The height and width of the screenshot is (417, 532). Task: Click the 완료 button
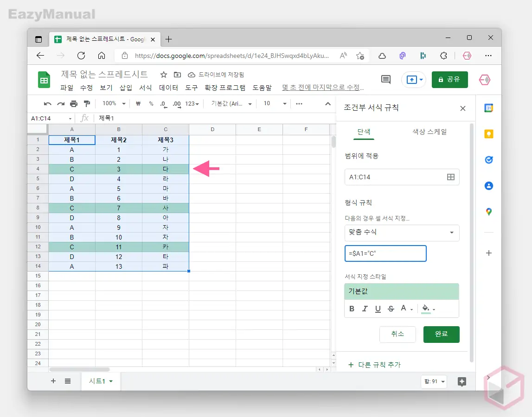442,334
